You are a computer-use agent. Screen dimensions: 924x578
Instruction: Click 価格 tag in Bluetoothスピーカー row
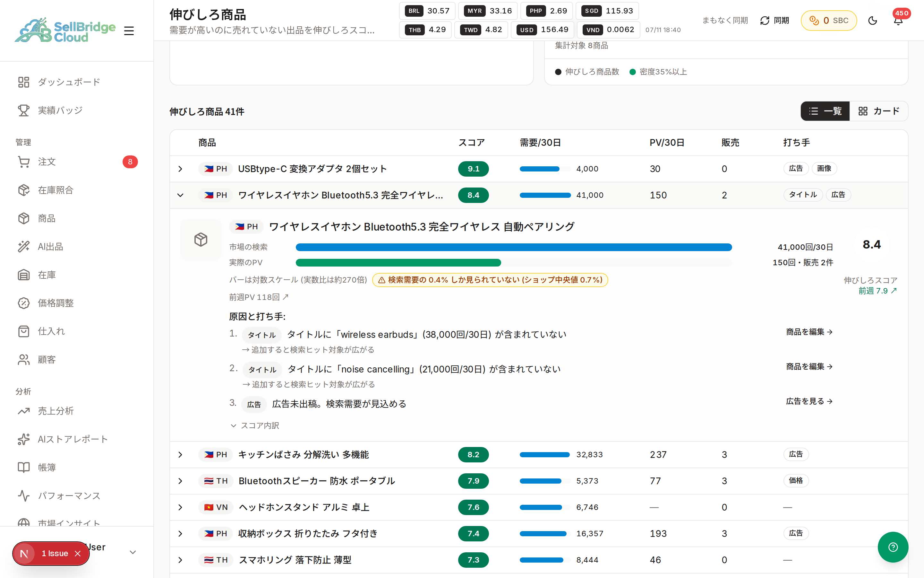pyautogui.click(x=796, y=481)
